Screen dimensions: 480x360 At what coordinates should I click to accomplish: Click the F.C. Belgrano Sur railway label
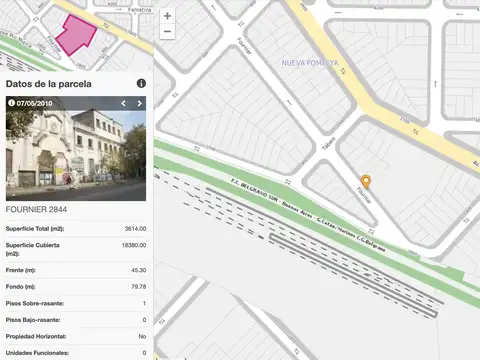tap(308, 215)
